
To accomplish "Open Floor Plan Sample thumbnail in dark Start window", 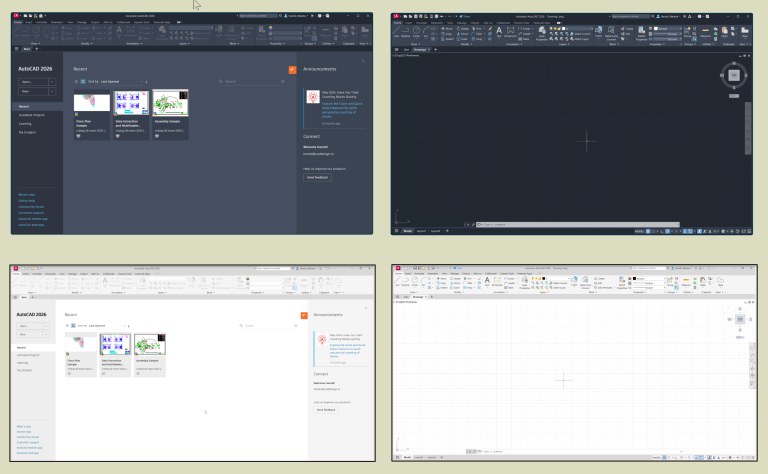I will point(92,103).
